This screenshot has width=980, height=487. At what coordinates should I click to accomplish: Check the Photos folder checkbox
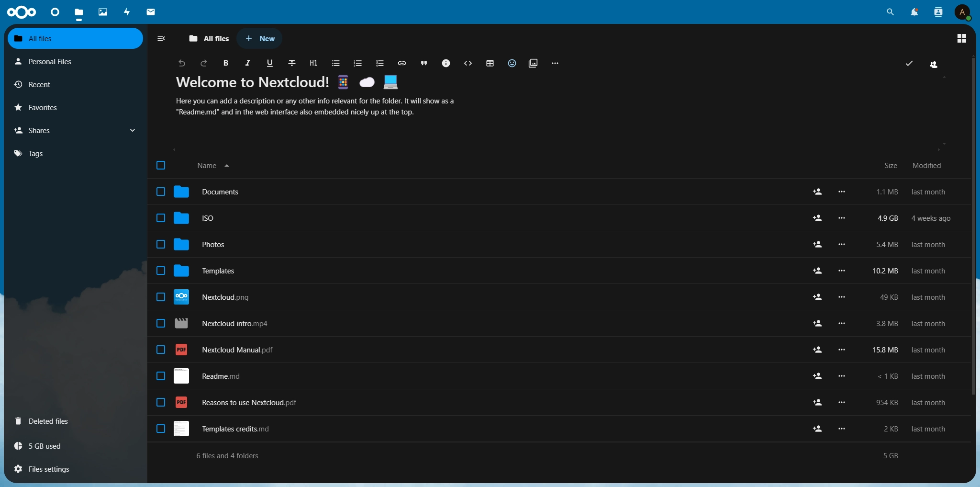coord(161,244)
